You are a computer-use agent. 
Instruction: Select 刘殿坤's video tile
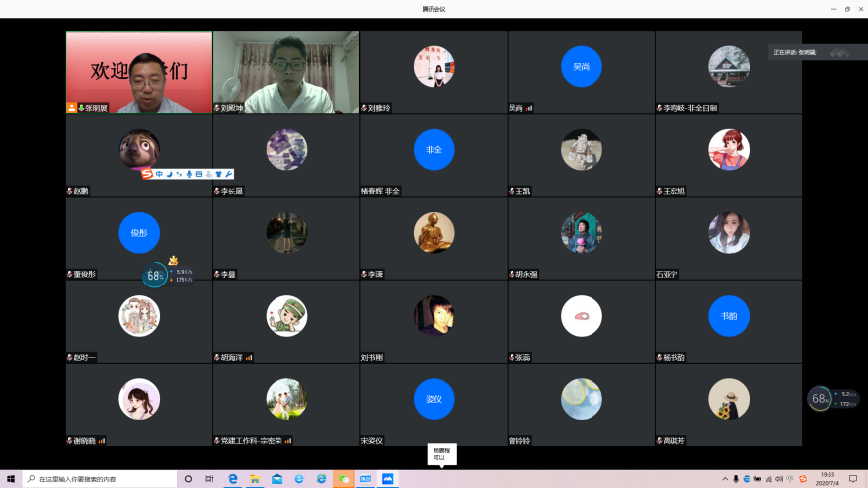tap(286, 71)
